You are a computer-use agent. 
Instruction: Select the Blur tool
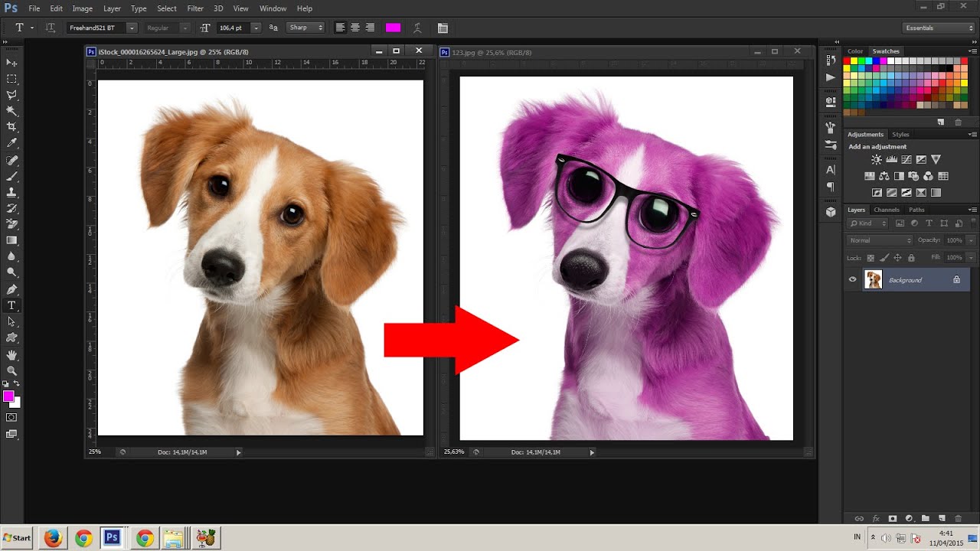pos(11,256)
